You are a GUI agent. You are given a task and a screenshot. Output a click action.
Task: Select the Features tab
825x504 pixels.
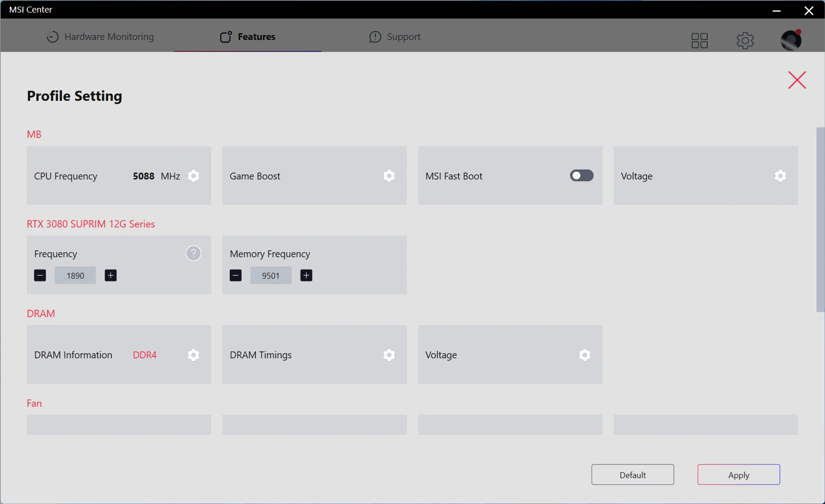tap(247, 37)
